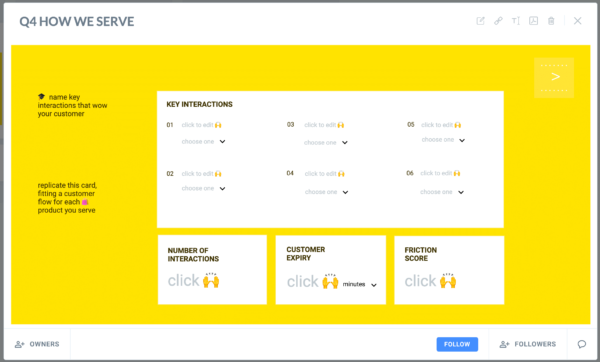
Task: Edit interaction 05 text field
Action: (441, 125)
